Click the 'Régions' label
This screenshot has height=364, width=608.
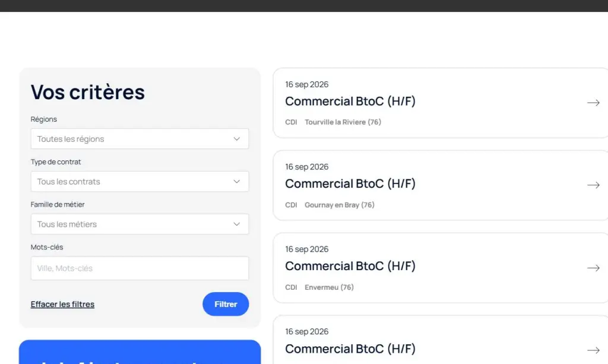(x=44, y=119)
